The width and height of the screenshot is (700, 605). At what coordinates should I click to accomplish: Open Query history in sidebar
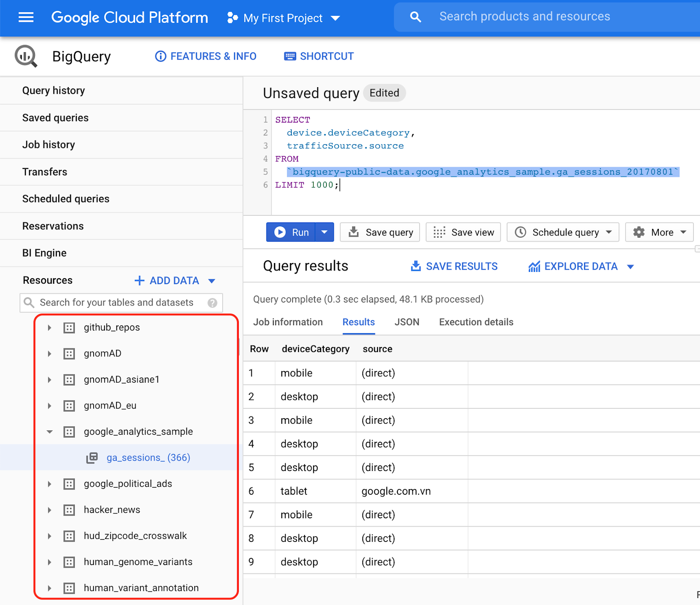pos(121,91)
